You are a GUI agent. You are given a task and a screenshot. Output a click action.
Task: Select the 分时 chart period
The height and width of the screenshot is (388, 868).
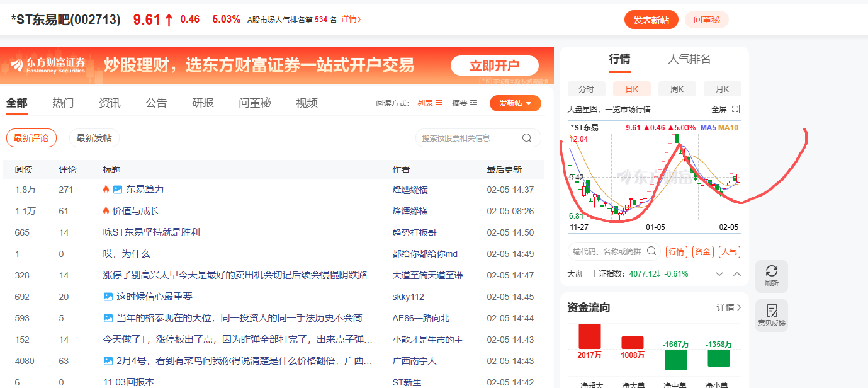(586, 89)
